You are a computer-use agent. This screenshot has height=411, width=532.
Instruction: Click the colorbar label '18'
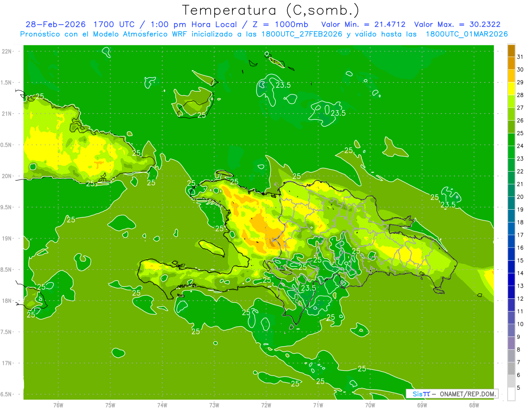tap(520, 222)
